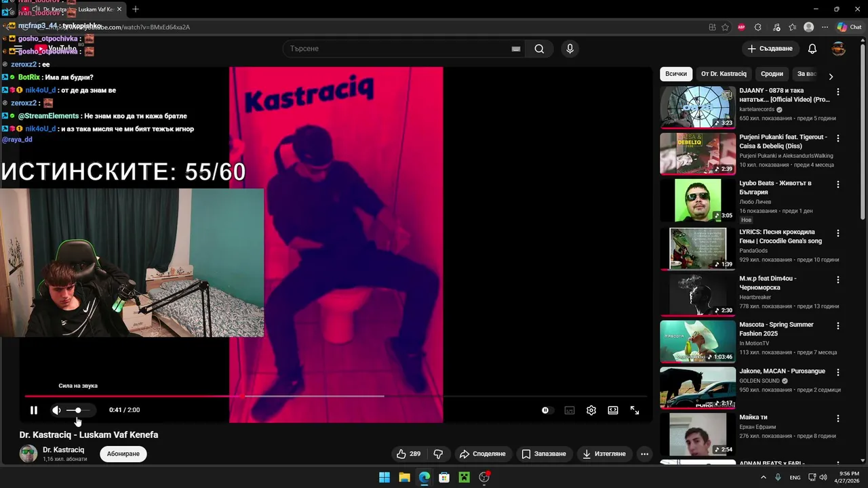Subscribe with the Абониране button
This screenshot has height=488, width=868.
(123, 453)
